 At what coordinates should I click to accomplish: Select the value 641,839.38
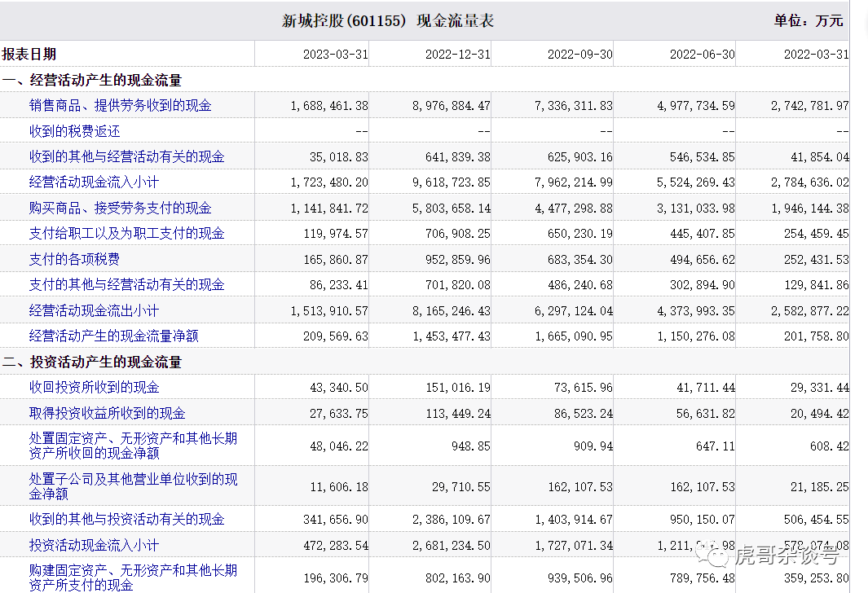(458, 157)
